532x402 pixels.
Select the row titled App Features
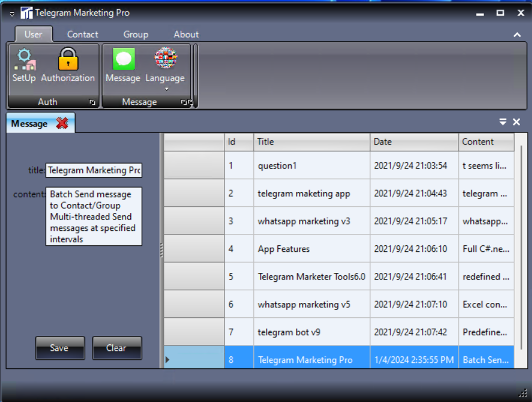(x=284, y=249)
